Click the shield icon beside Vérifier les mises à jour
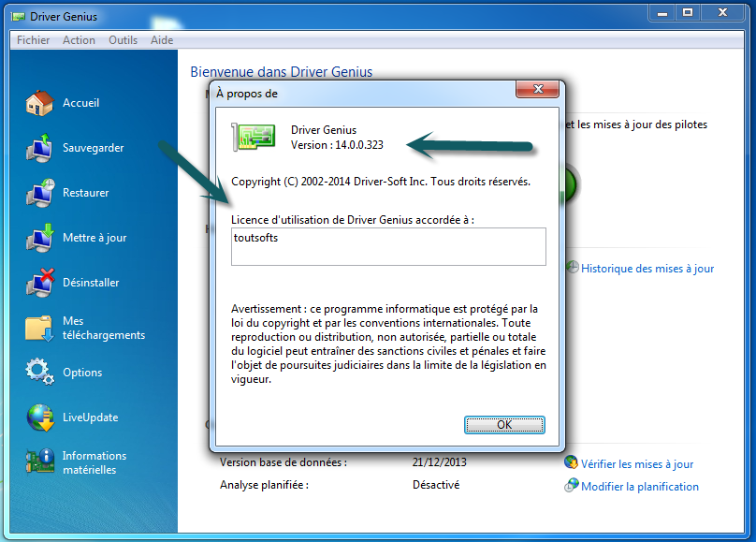Viewport: 756px width, 542px height. (x=572, y=462)
